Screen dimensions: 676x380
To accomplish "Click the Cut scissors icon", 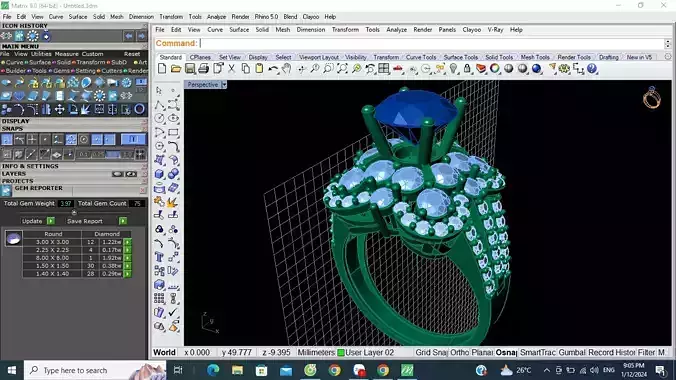I will [232, 69].
